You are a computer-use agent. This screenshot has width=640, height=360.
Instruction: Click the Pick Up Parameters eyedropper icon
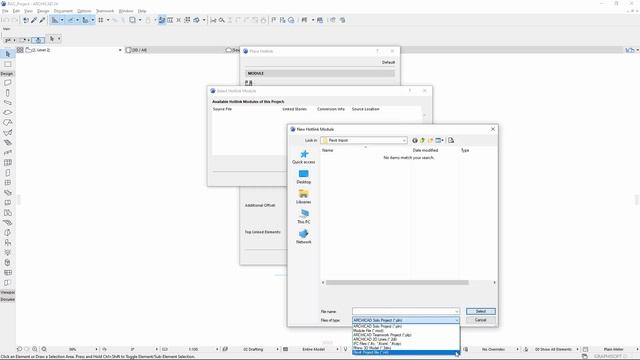(34, 20)
